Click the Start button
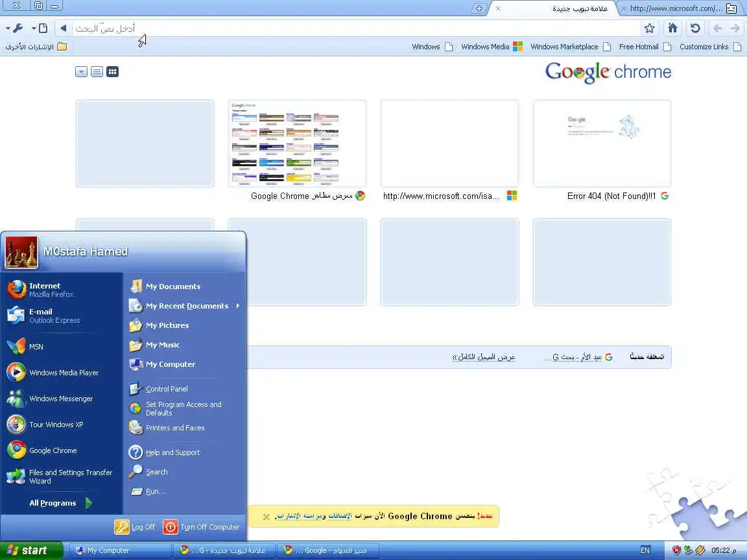The width and height of the screenshot is (747, 560). (31, 550)
